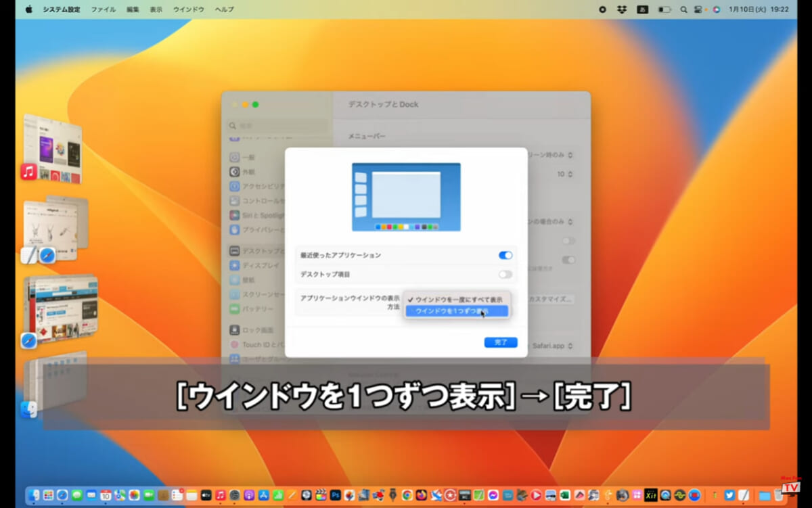Open the Xit app in the Dock
812x508 pixels.
click(x=651, y=495)
